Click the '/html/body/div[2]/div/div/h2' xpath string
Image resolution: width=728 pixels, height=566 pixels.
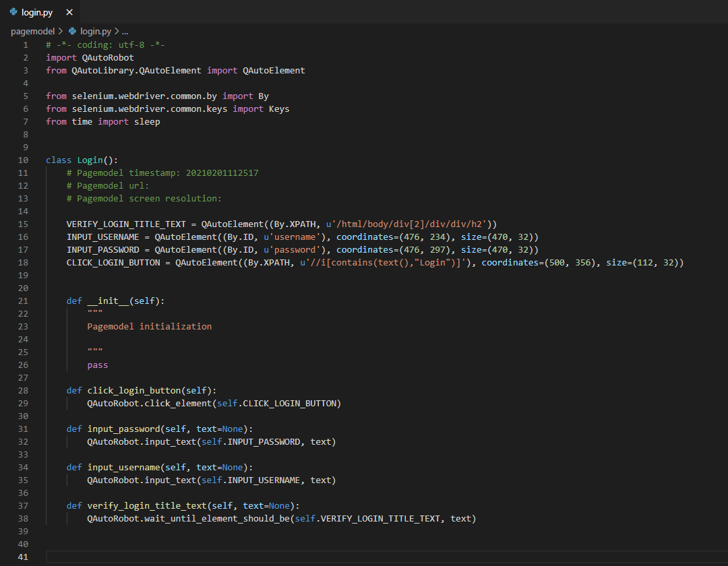tap(408, 224)
